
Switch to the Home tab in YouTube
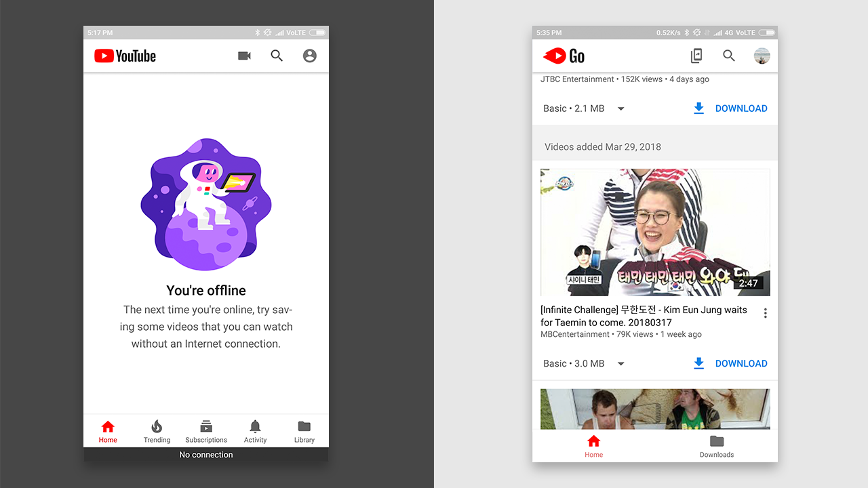[108, 431]
